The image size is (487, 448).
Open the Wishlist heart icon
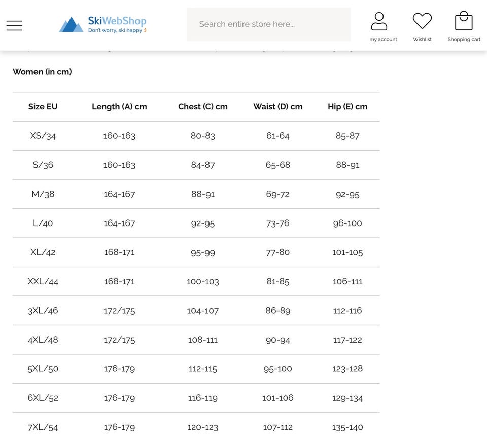tap(422, 21)
